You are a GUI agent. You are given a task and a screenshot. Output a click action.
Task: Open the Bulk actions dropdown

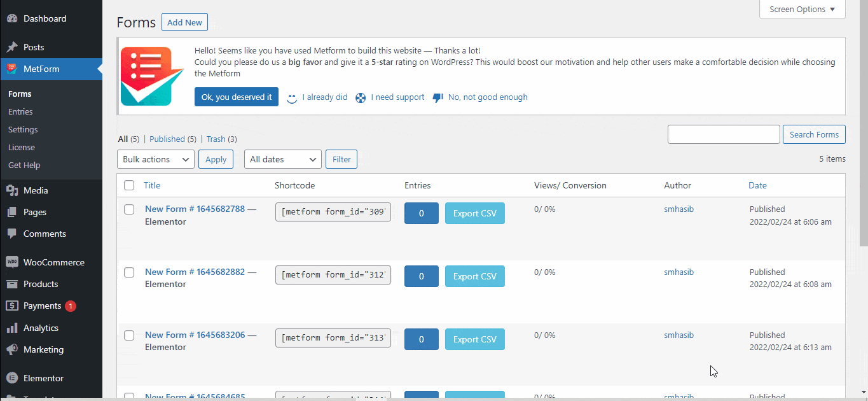pos(156,159)
